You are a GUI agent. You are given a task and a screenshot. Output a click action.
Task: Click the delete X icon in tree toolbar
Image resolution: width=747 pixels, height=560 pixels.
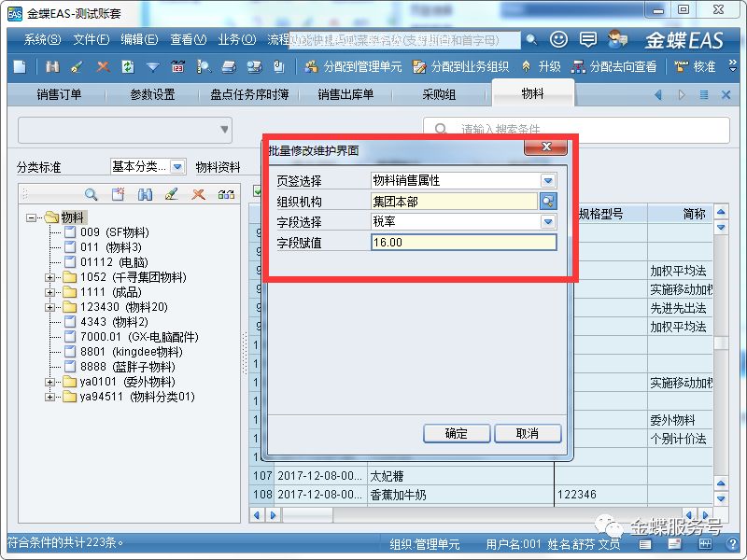click(x=198, y=194)
